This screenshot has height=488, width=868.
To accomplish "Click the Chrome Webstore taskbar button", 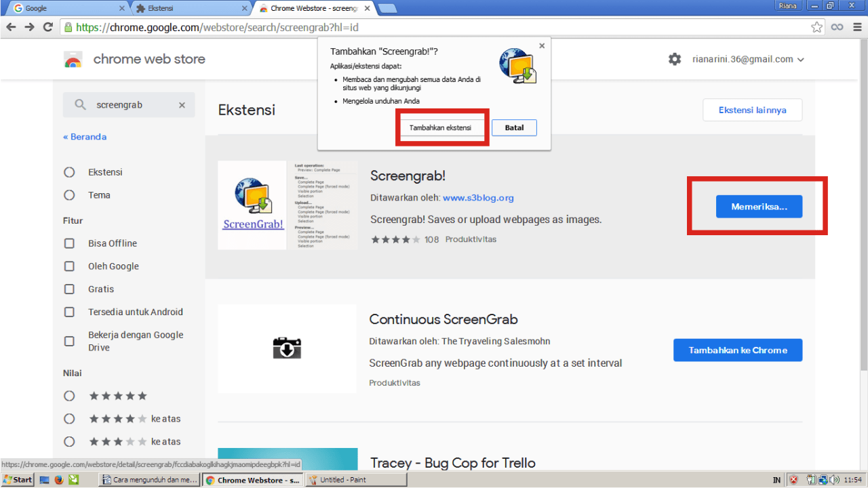I will coord(253,480).
